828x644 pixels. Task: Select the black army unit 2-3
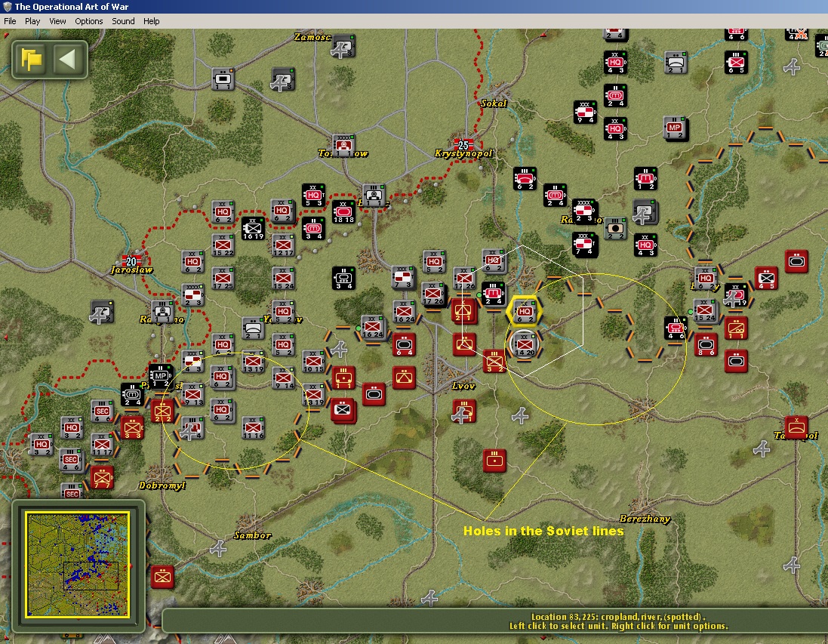(585, 212)
